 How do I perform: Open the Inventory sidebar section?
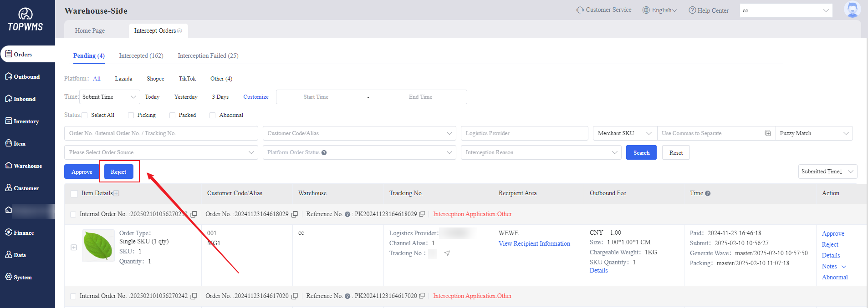(x=26, y=121)
